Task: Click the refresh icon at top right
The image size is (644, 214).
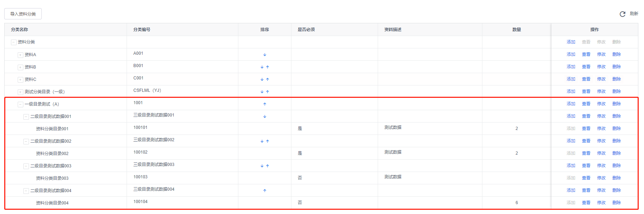Action: click(x=622, y=14)
